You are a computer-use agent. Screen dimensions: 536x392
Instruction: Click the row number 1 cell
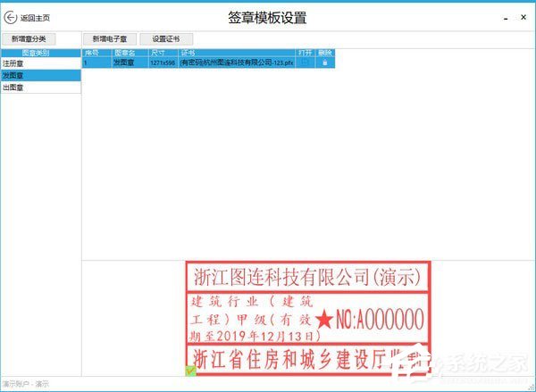tap(96, 63)
